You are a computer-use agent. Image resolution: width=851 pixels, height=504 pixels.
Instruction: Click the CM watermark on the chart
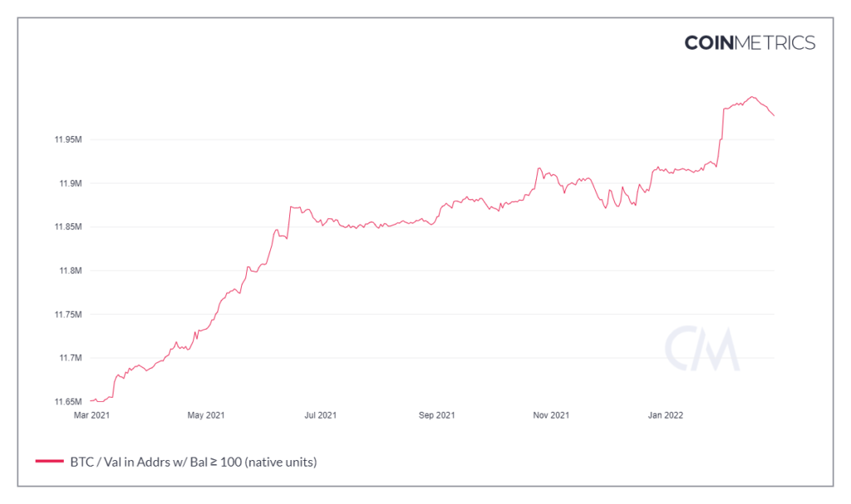point(701,349)
